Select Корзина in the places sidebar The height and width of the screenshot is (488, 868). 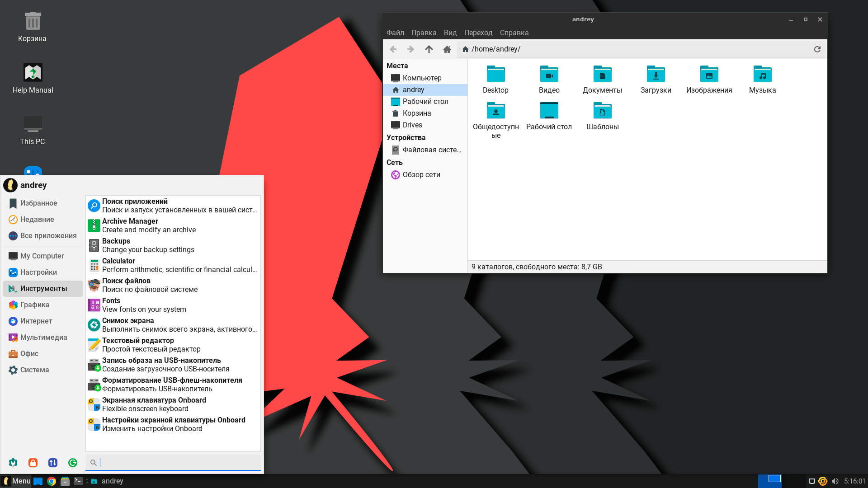[x=416, y=113]
